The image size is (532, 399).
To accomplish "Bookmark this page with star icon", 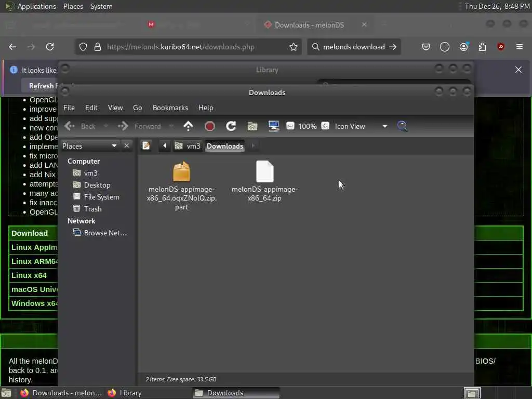I will pos(294,47).
